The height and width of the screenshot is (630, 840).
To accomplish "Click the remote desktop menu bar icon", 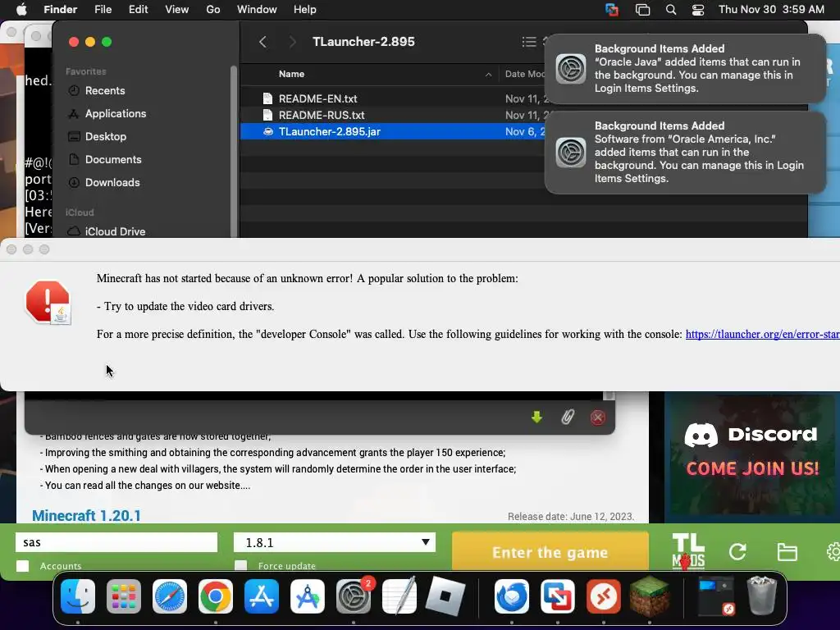I will pyautogui.click(x=612, y=10).
